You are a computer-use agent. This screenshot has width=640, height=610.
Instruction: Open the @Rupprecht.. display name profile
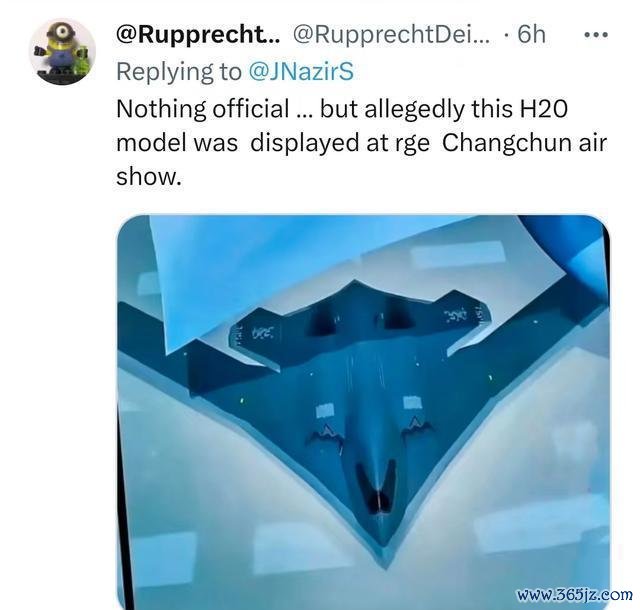click(x=198, y=34)
